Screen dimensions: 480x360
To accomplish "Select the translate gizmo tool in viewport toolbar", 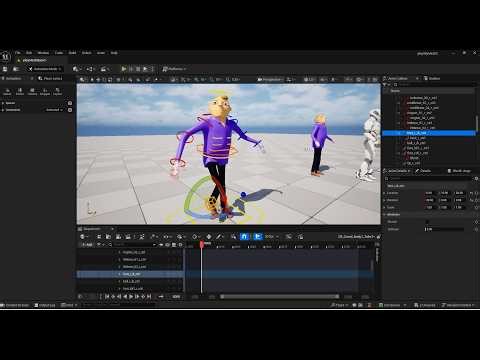I will [x=98, y=79].
